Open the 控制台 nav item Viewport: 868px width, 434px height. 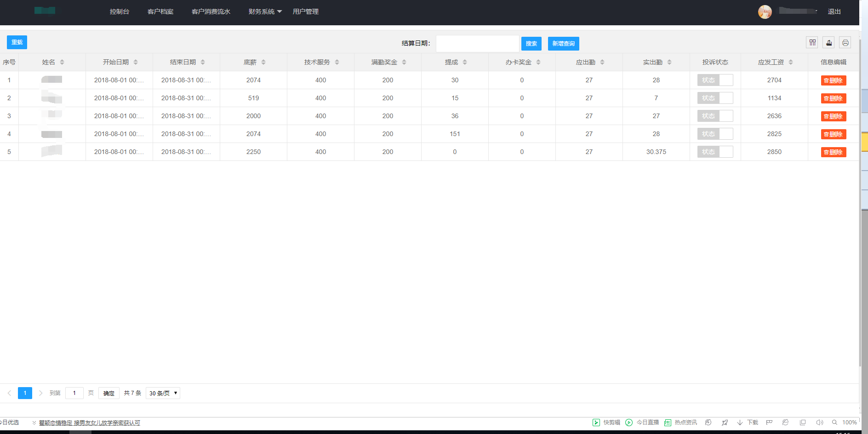click(120, 11)
